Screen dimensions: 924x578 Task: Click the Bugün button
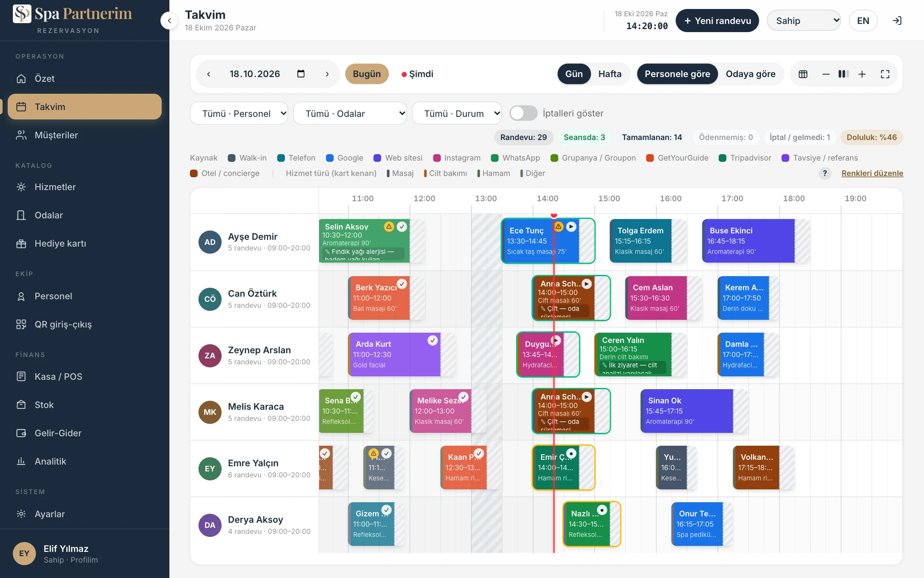point(367,74)
